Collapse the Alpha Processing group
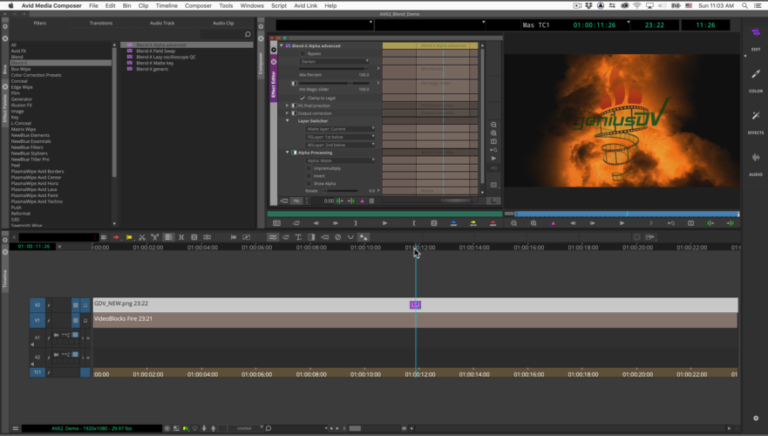Viewport: 768px width, 436px height. [x=288, y=152]
